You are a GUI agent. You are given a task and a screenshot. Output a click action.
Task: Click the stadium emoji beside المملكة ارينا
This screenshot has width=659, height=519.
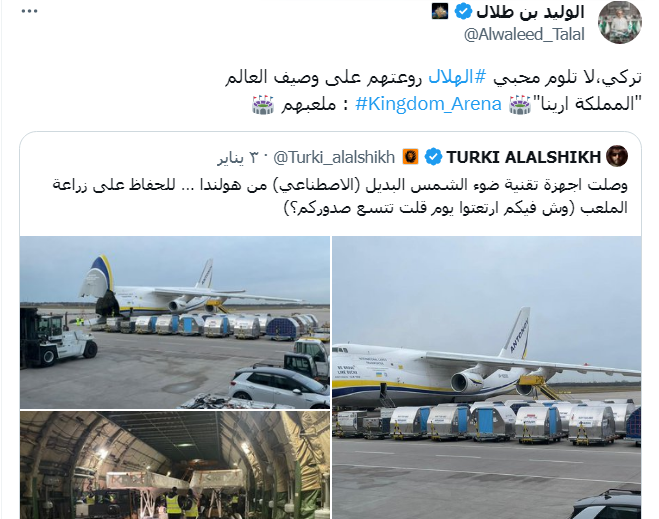(x=520, y=104)
